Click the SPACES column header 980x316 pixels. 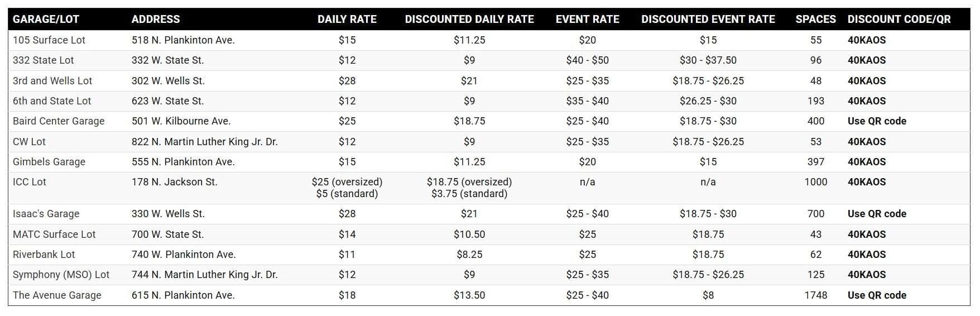pyautogui.click(x=815, y=19)
